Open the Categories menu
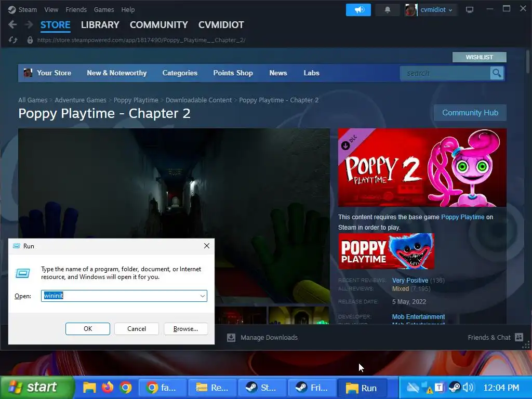This screenshot has width=532, height=399. pyautogui.click(x=180, y=73)
